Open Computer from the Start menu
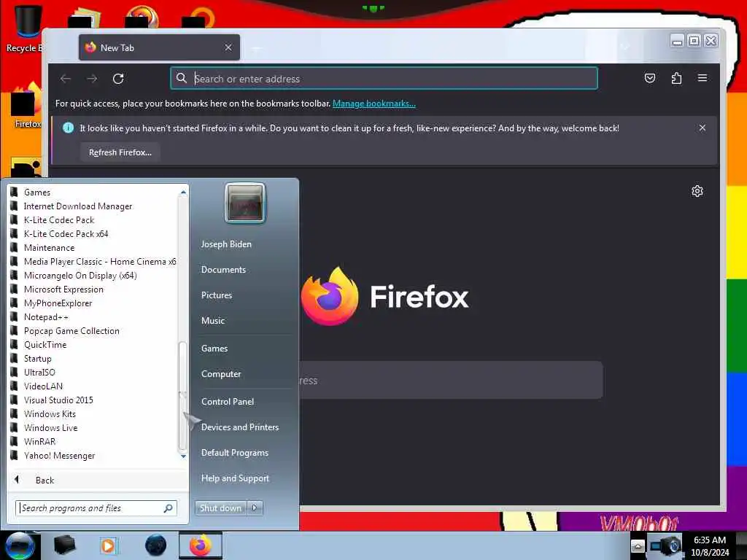 click(x=221, y=374)
